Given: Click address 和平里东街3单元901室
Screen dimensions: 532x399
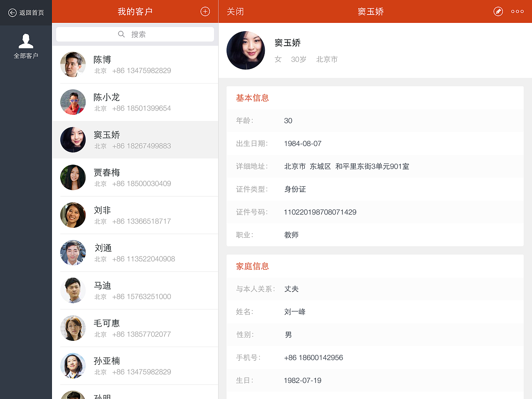Looking at the screenshot, I should (372, 166).
